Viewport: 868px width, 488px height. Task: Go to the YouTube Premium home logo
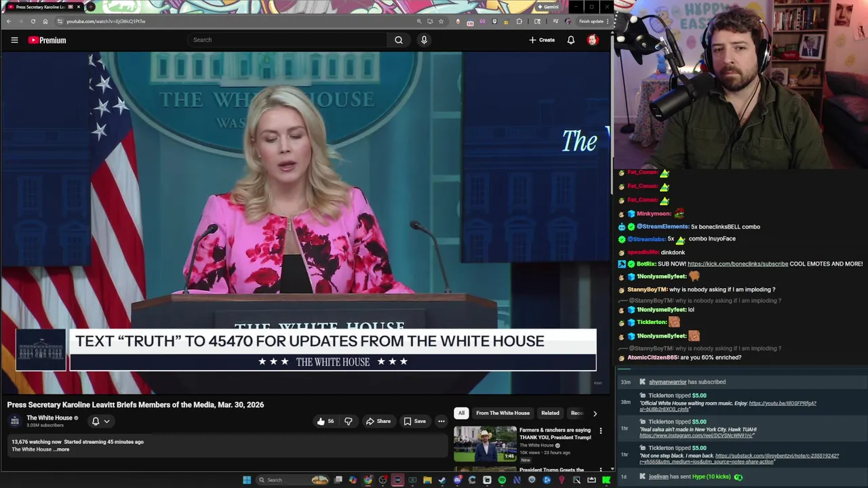tap(47, 40)
